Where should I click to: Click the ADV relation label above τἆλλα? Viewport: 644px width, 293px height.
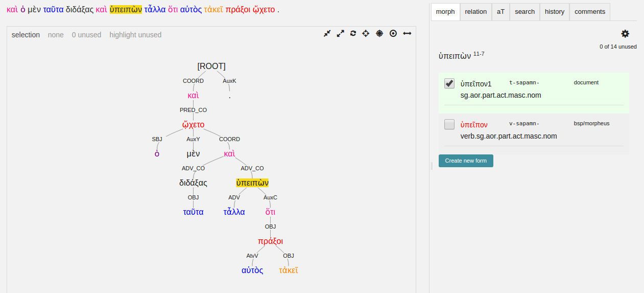pyautogui.click(x=234, y=197)
